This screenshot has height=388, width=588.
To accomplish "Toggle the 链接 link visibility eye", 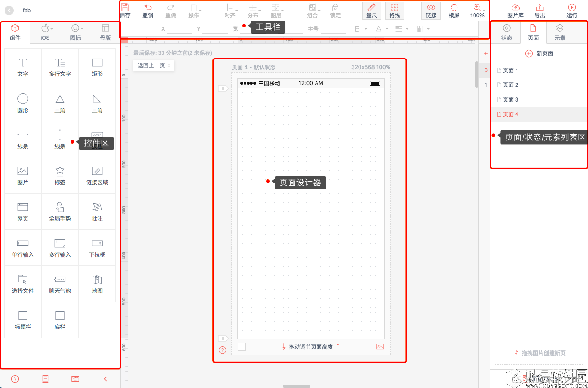I will (x=431, y=11).
